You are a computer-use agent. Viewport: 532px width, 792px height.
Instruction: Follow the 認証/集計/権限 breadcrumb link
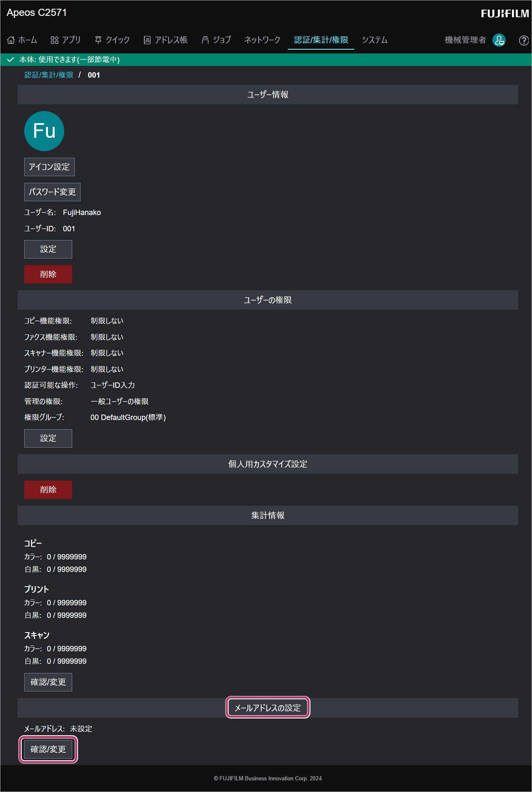coord(49,75)
